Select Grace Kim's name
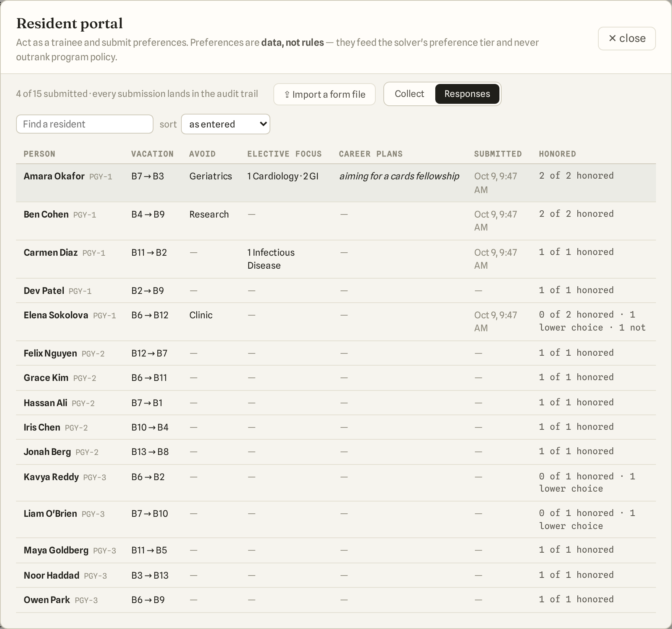The width and height of the screenshot is (672, 629). pos(46,377)
